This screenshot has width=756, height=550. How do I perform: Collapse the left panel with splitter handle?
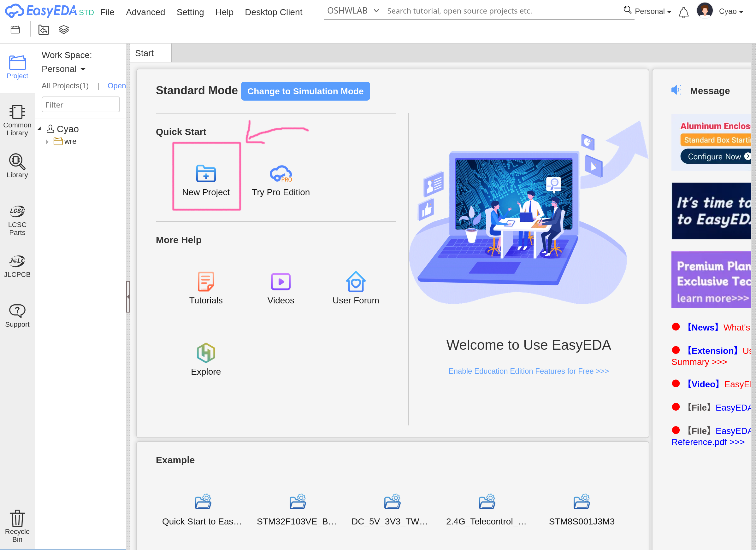coord(128,296)
